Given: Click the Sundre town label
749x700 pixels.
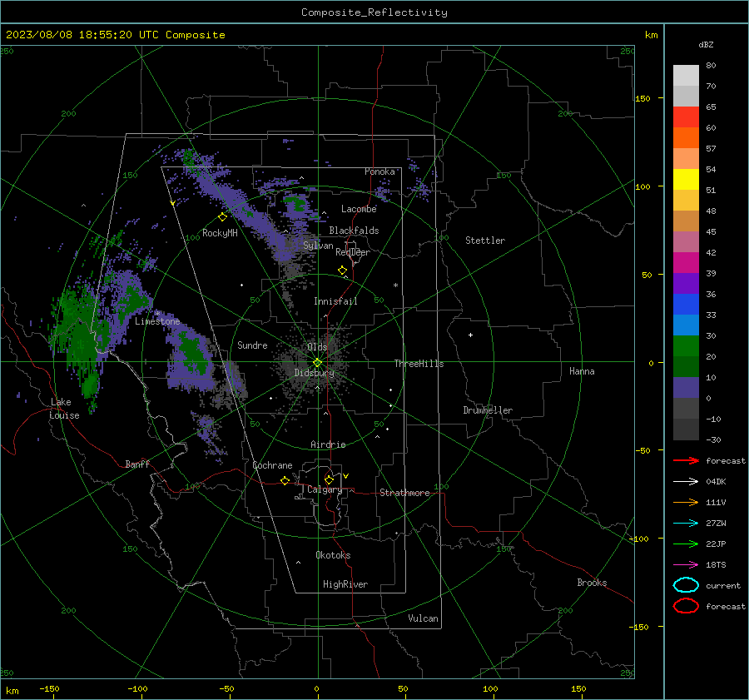Looking at the screenshot, I should point(252,345).
